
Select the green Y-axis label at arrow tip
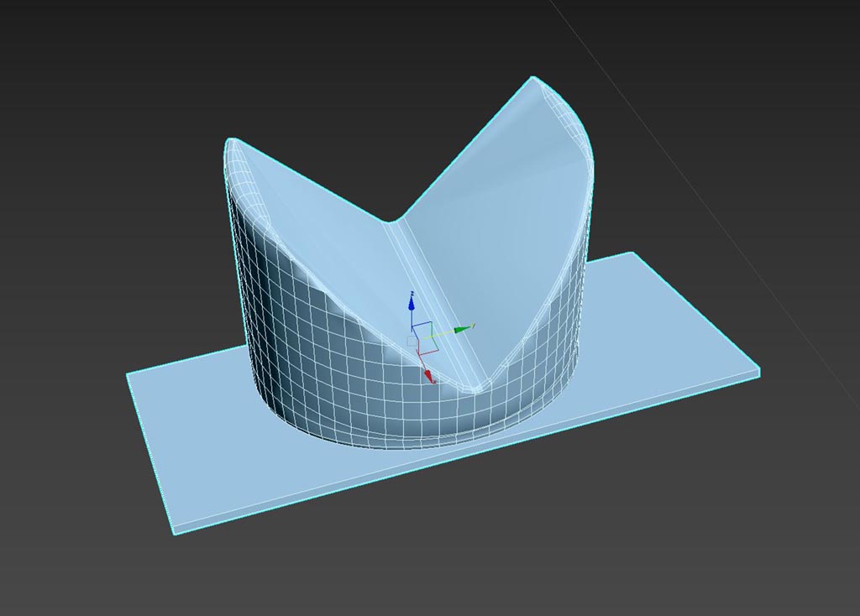473,326
